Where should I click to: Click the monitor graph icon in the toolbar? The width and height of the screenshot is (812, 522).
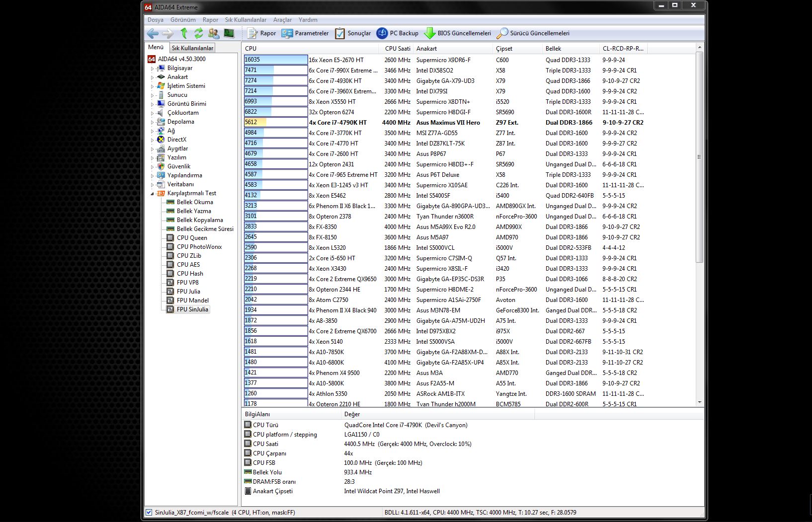pyautogui.click(x=229, y=33)
